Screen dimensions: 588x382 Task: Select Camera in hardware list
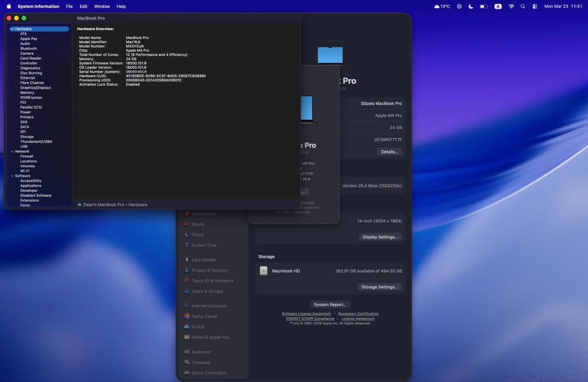(x=27, y=53)
